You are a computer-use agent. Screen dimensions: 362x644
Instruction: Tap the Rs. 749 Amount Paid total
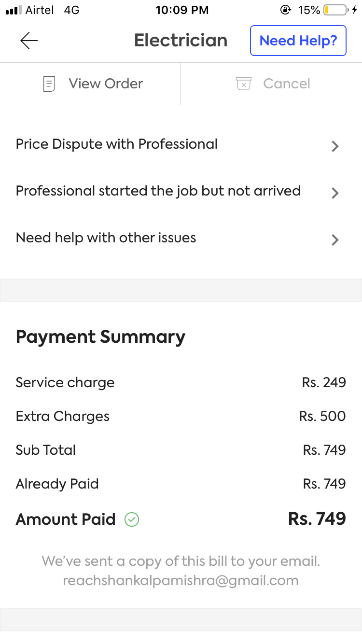click(x=317, y=519)
